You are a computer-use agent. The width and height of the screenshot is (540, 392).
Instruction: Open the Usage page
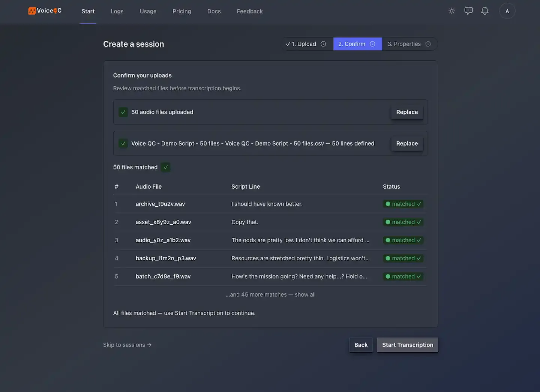click(x=148, y=11)
